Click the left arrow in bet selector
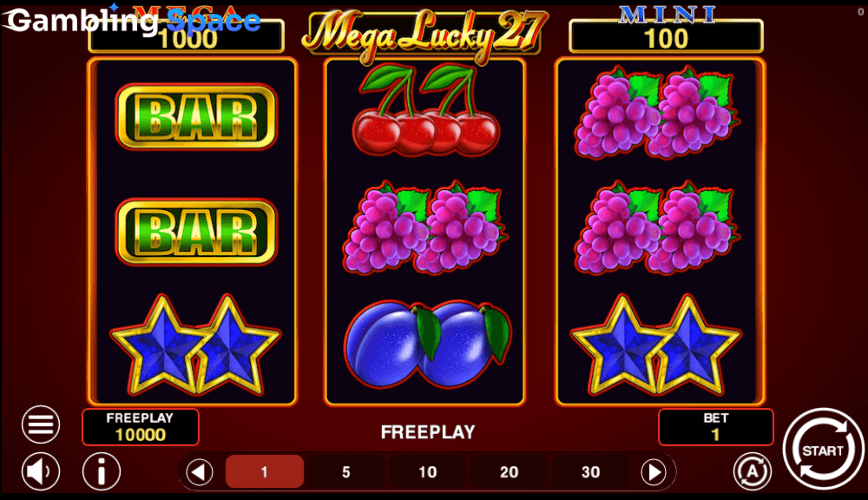 (200, 472)
